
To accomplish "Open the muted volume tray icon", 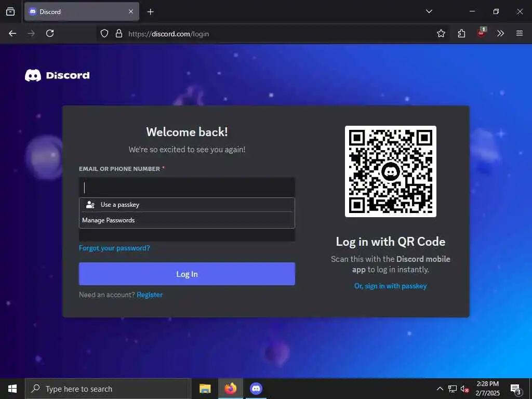I will 465,389.
